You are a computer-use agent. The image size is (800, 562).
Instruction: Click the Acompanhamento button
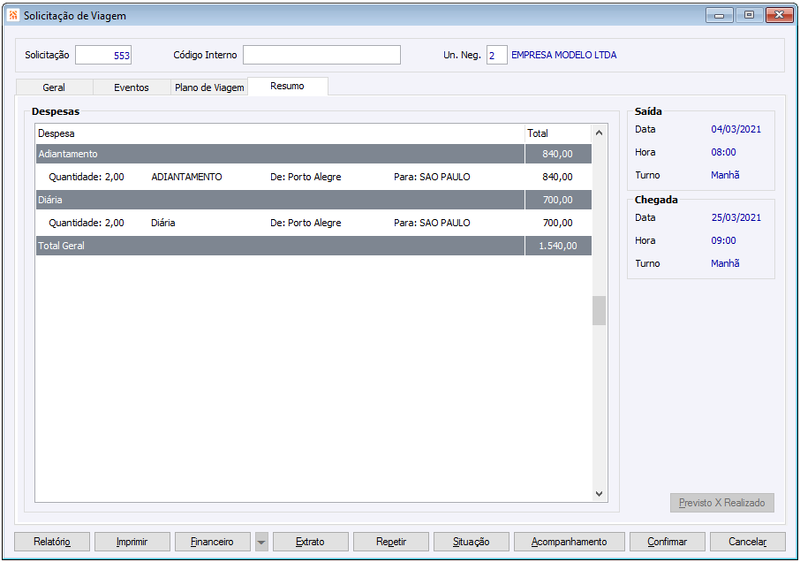tap(569, 542)
